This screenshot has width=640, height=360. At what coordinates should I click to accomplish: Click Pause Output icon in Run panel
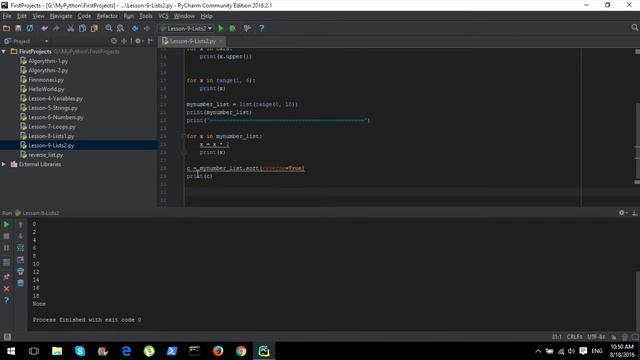6,248
